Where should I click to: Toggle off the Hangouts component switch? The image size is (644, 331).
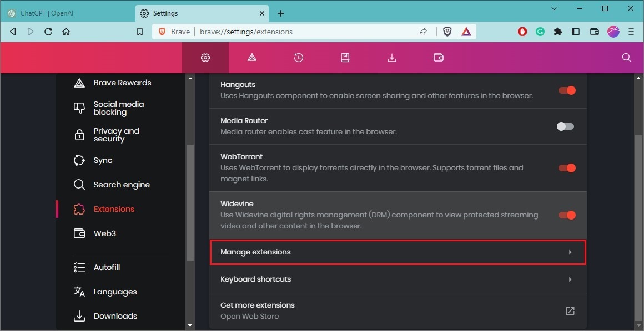[567, 90]
